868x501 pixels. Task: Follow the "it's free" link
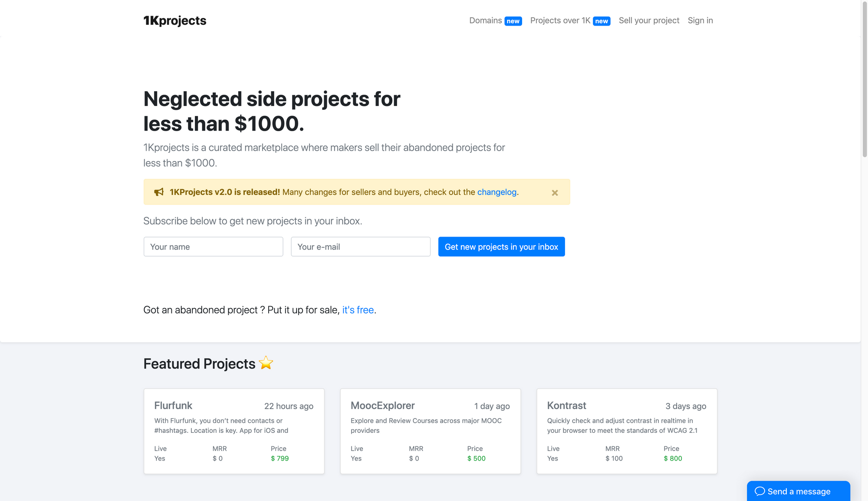(358, 310)
